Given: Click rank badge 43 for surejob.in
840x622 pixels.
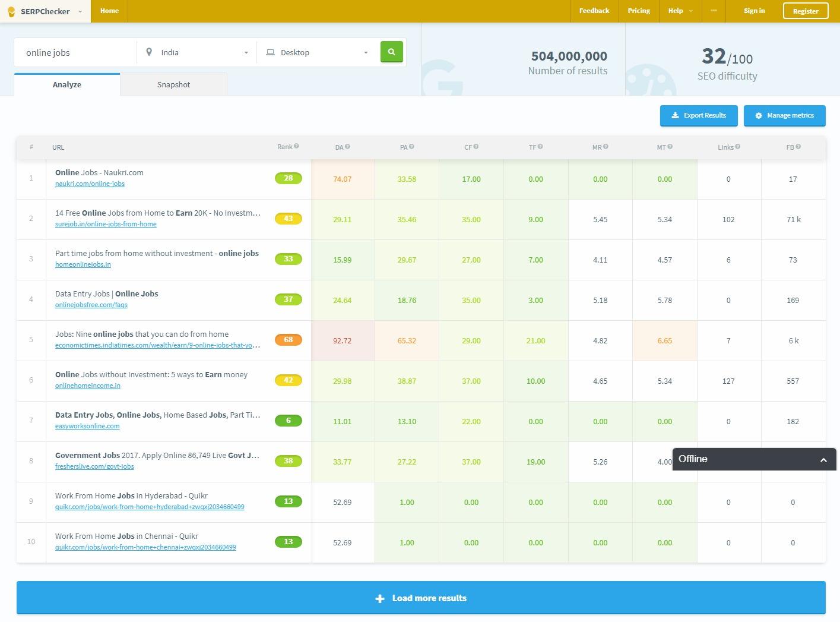Looking at the screenshot, I should (x=288, y=219).
